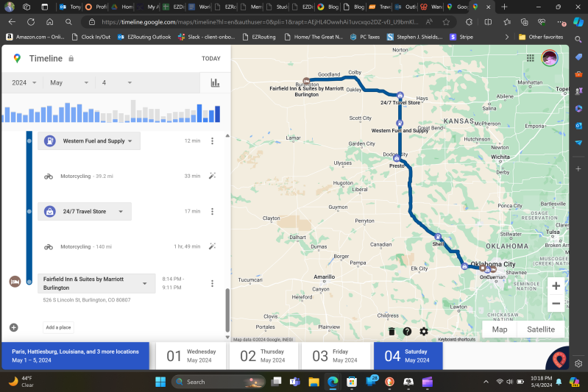The width and height of the screenshot is (588, 392).
Task: Open Other favorites folder
Action: (x=541, y=37)
